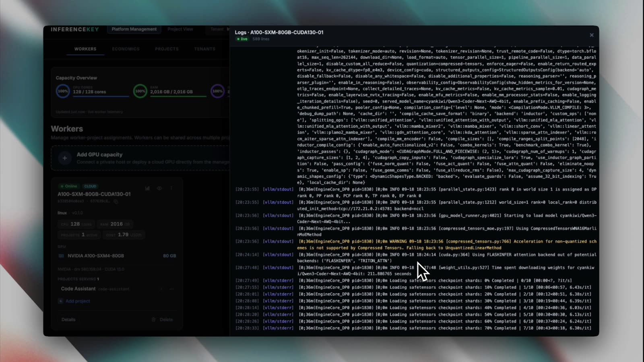Open the worker stats bar-chart icon

[x=147, y=188]
